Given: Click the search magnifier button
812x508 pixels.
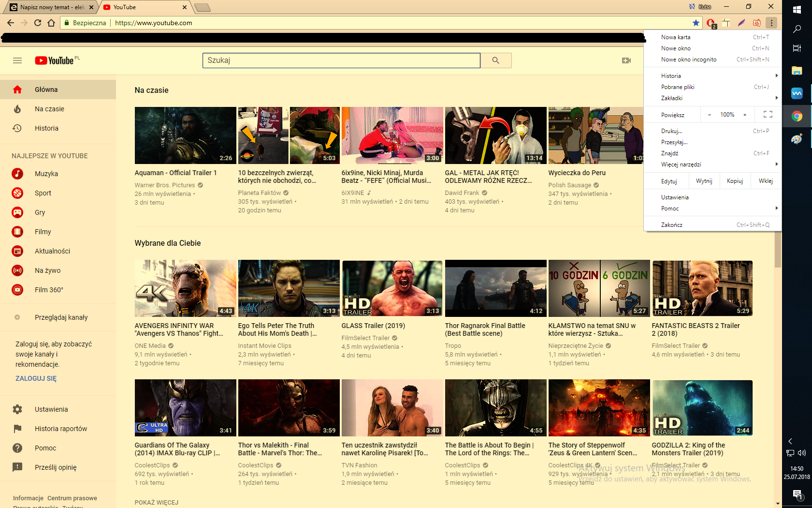Looking at the screenshot, I should pyautogui.click(x=495, y=60).
